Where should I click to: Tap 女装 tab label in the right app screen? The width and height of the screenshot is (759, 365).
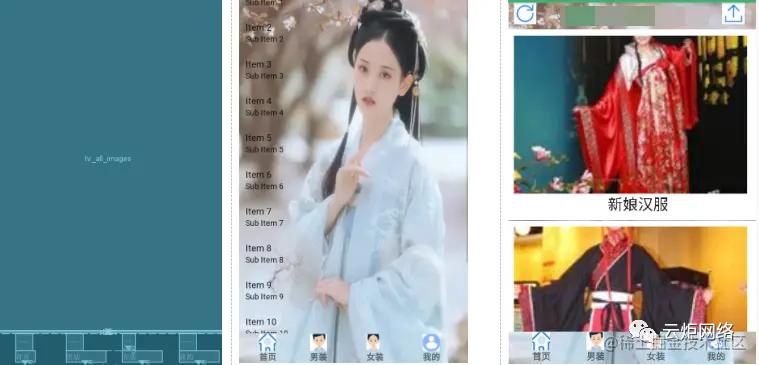pos(656,357)
